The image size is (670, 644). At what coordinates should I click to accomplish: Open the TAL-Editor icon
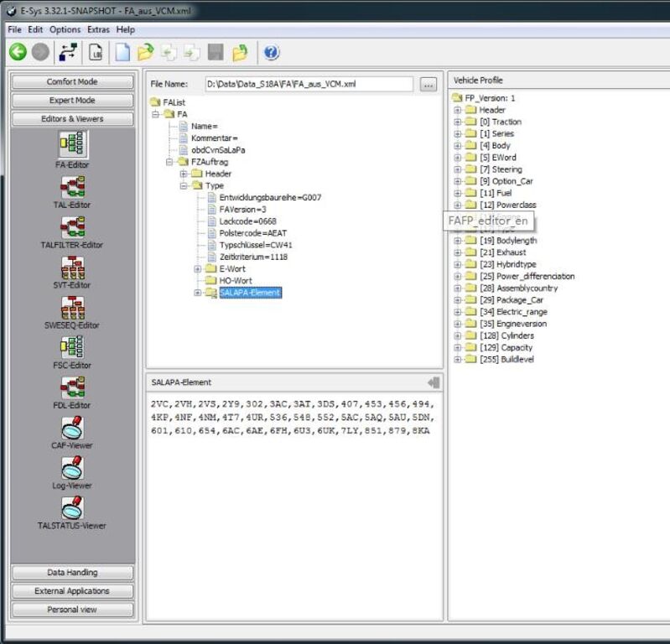(x=73, y=186)
